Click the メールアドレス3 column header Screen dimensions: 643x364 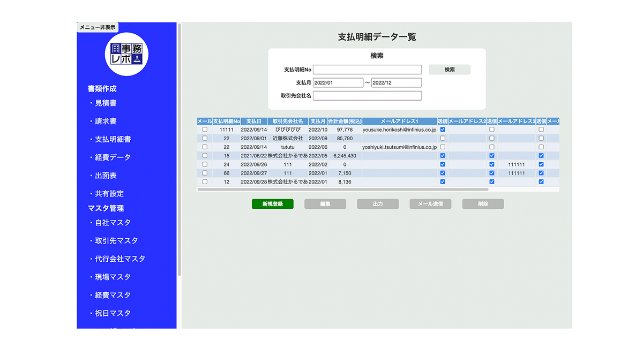pyautogui.click(x=517, y=122)
